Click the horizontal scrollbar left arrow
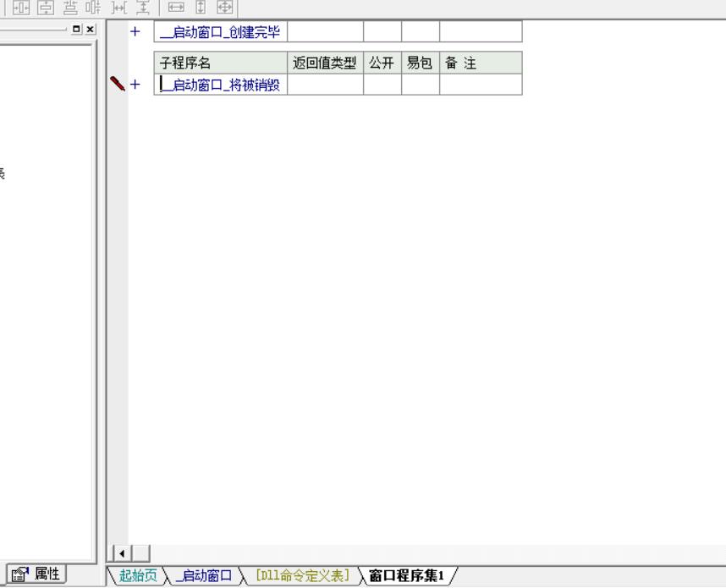This screenshot has width=726, height=588. click(x=122, y=553)
